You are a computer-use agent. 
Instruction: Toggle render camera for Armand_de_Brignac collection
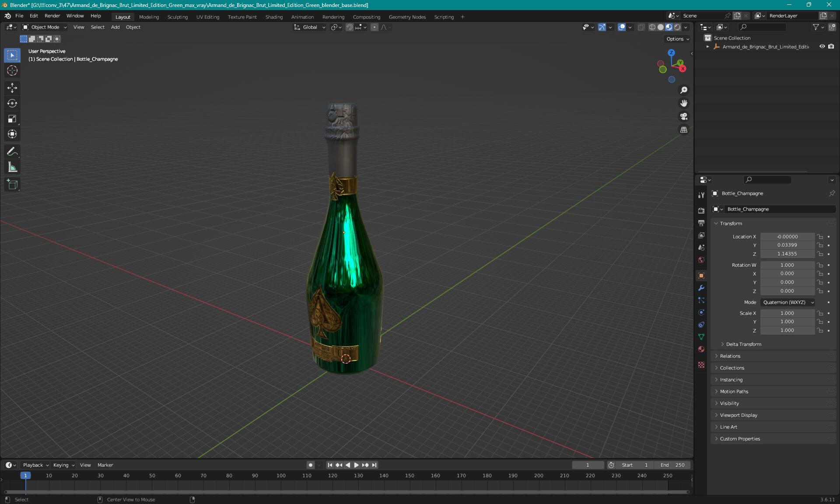(x=831, y=46)
